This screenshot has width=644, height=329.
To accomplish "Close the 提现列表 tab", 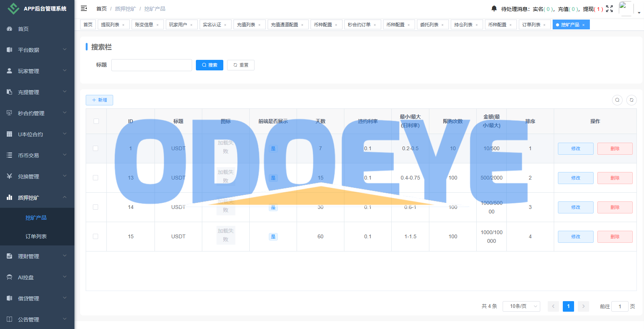I will point(123,25).
